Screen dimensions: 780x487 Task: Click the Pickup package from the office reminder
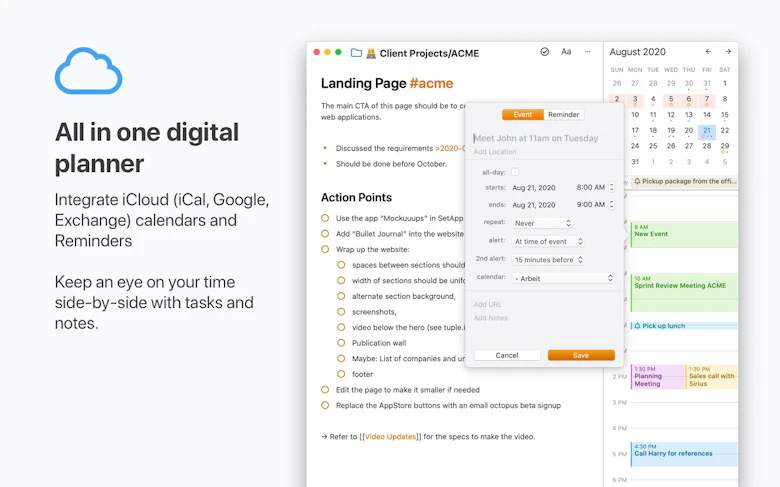coord(684,182)
